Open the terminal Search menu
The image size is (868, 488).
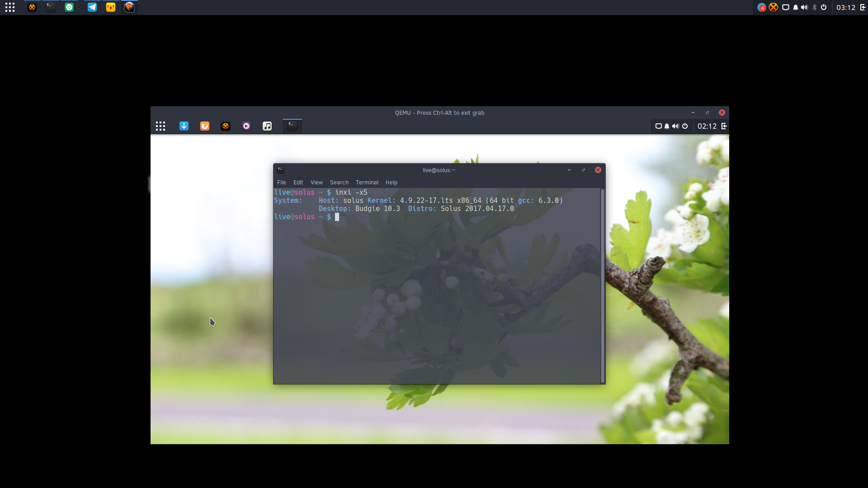[339, 183]
